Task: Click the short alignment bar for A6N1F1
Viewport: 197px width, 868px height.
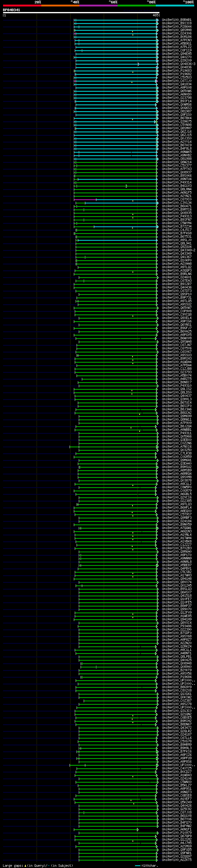Action: [106, 830]
